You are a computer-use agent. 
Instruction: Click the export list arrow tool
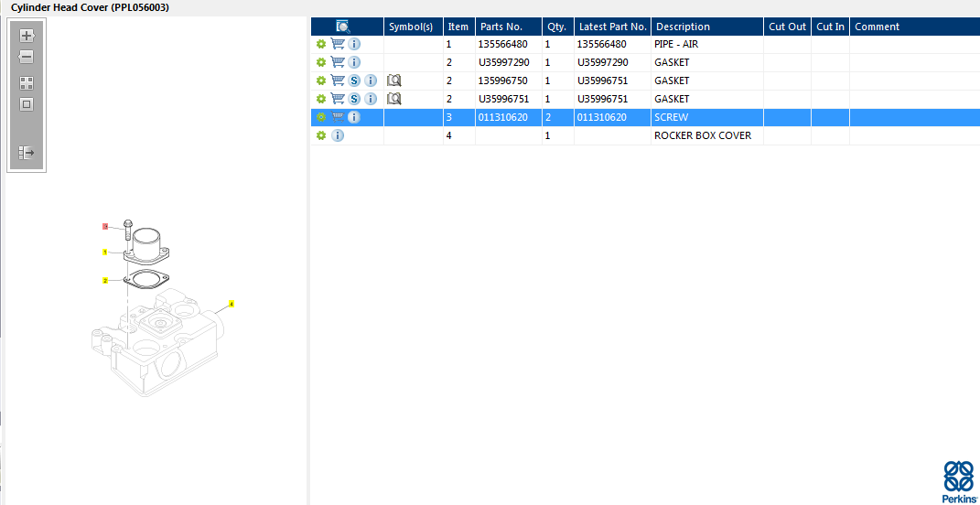(x=27, y=152)
